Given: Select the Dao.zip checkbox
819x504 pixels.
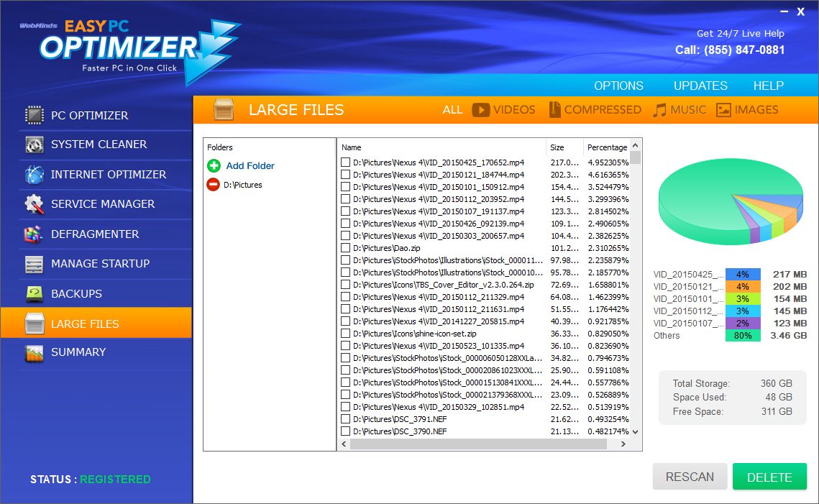Looking at the screenshot, I should tap(344, 248).
